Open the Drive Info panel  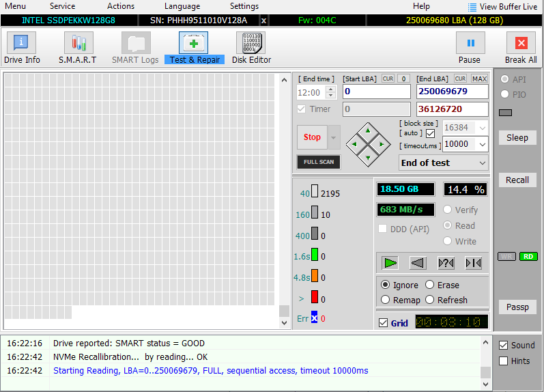point(22,48)
